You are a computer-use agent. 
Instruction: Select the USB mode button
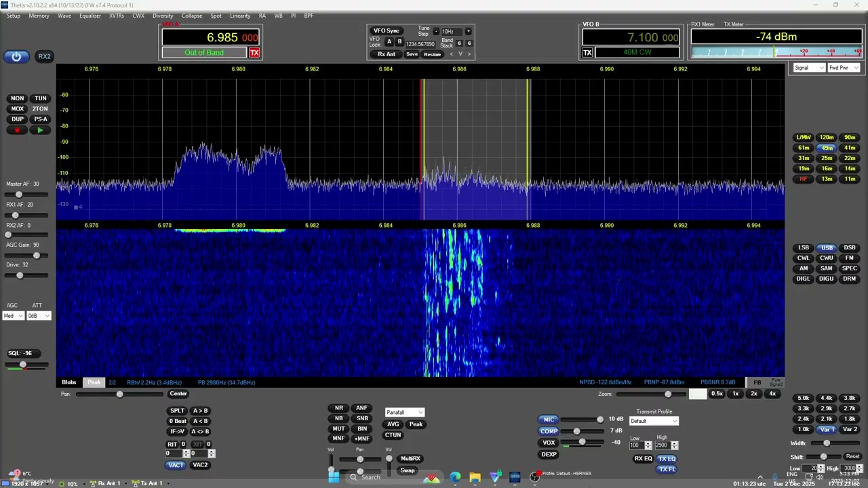827,248
